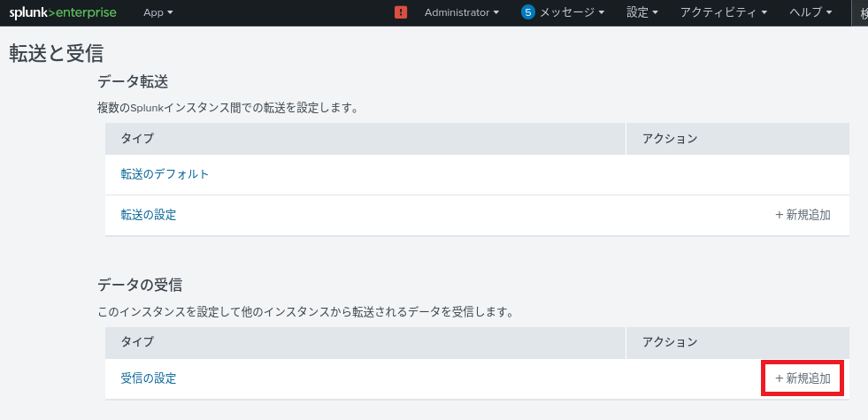Open the 設定 menu

(x=642, y=12)
